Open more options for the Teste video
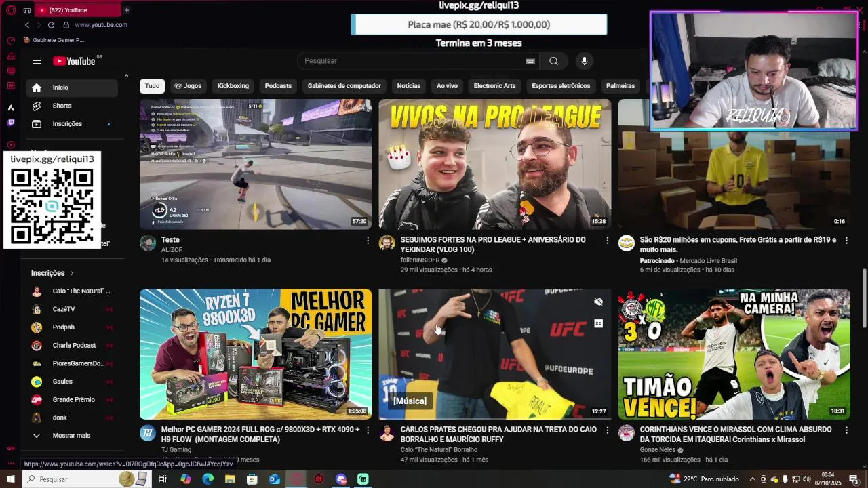Viewport: 868px width, 488px height. (x=368, y=241)
